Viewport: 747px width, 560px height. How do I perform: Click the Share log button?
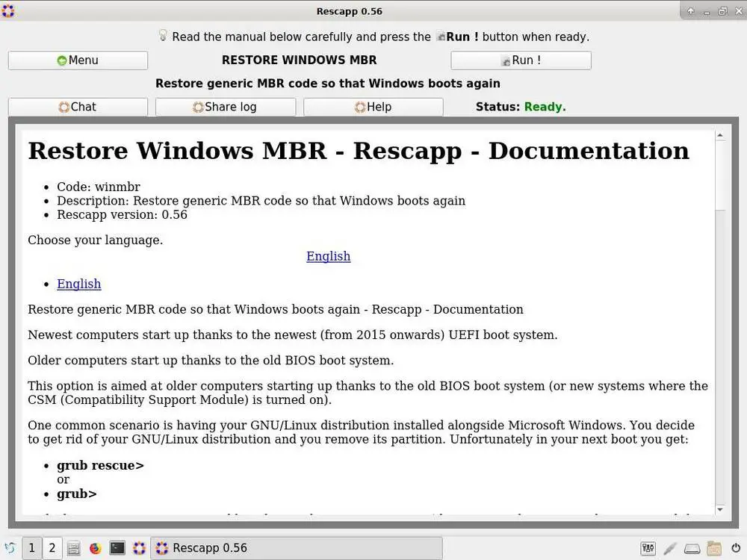pos(226,107)
